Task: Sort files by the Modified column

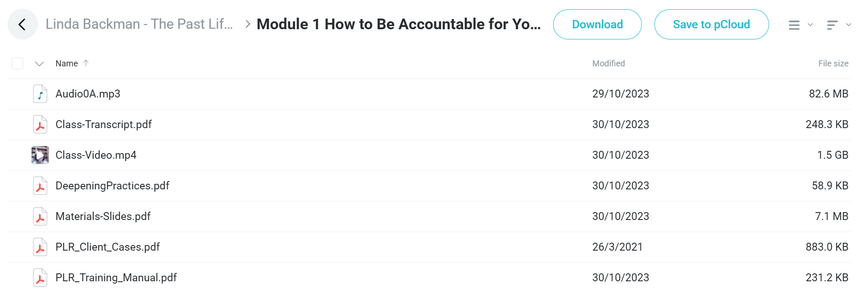Action: [608, 64]
